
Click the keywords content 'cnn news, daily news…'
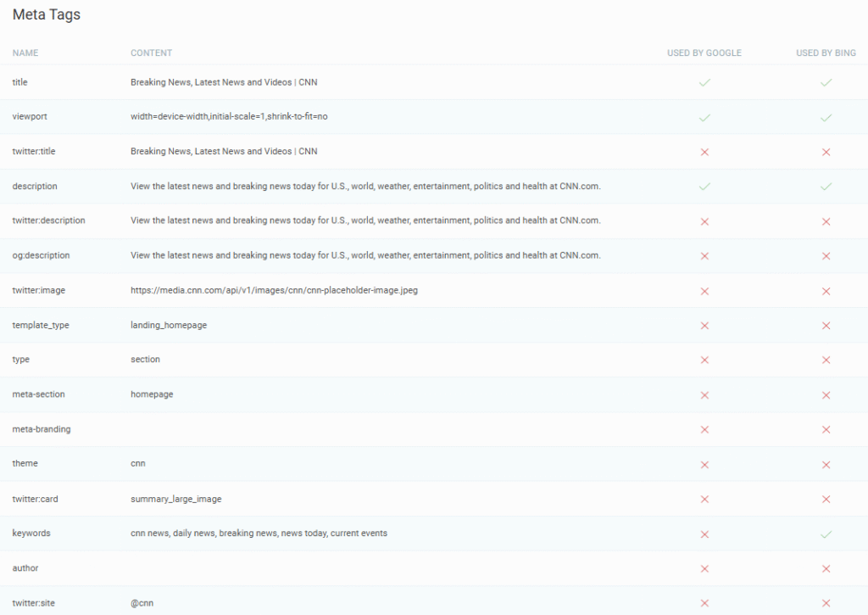[259, 533]
